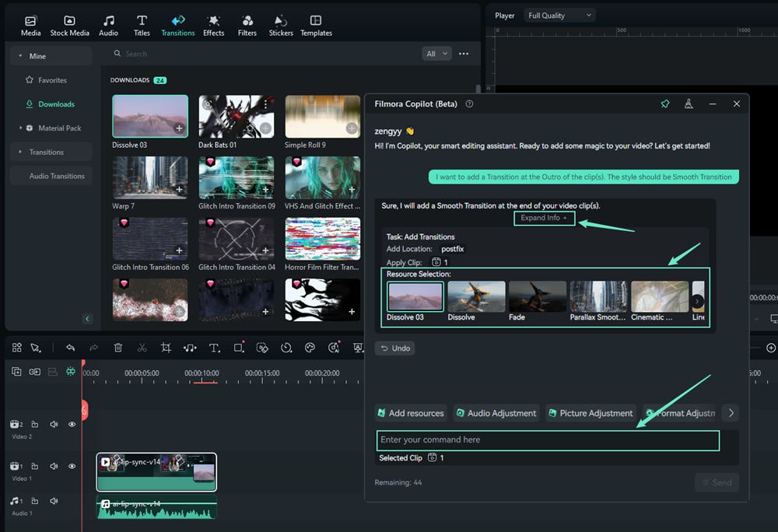Open the Media tab
Image resolution: width=778 pixels, height=532 pixels.
pos(31,26)
